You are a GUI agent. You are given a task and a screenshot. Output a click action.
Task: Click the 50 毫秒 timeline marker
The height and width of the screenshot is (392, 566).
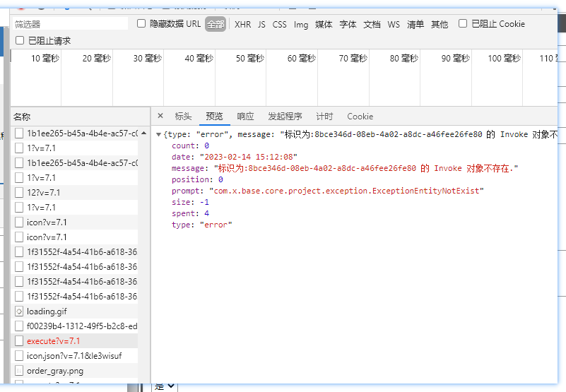(x=251, y=59)
